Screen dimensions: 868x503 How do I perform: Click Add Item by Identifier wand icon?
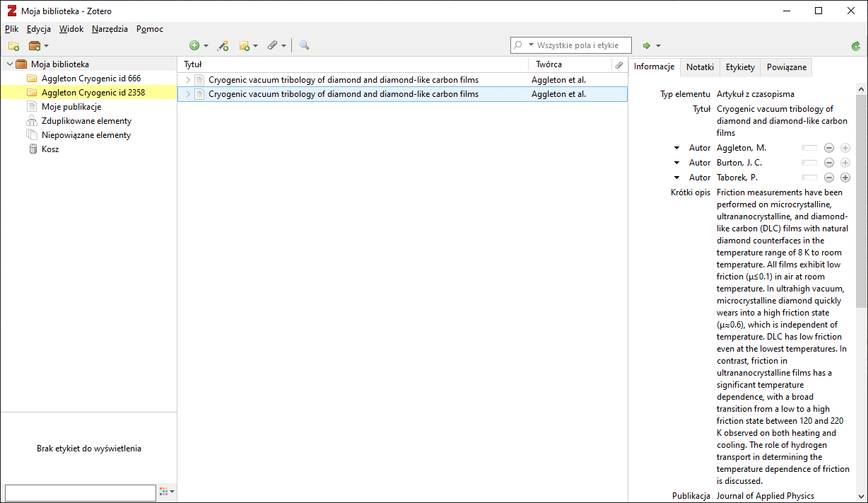click(x=223, y=46)
